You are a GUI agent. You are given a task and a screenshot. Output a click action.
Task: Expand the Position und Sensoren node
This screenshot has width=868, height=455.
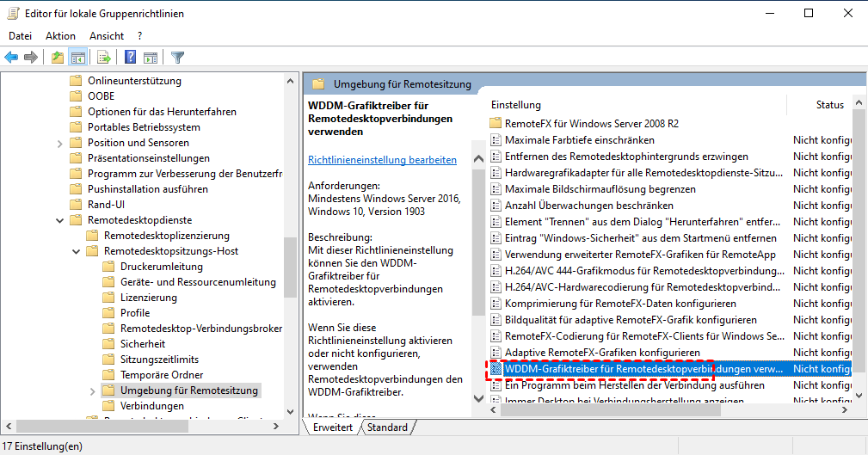(x=60, y=143)
